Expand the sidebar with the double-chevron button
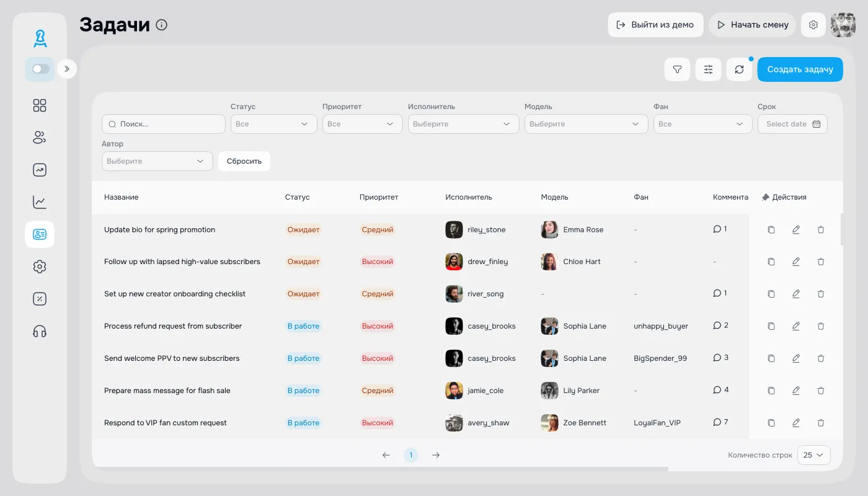This screenshot has height=496, width=868. click(67, 69)
